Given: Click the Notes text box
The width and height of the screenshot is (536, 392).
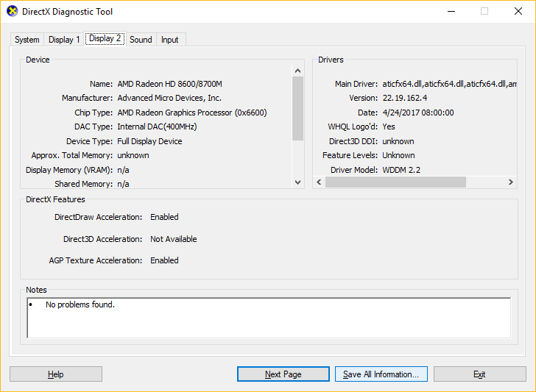Looking at the screenshot, I should 269,318.
